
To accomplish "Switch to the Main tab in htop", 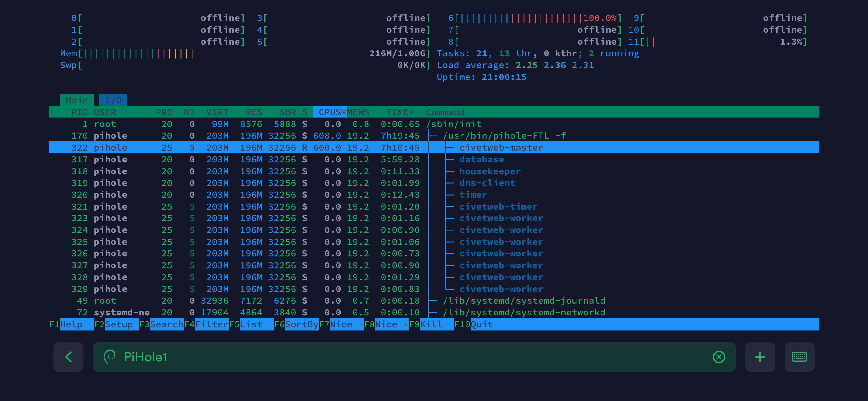I will tap(77, 100).
